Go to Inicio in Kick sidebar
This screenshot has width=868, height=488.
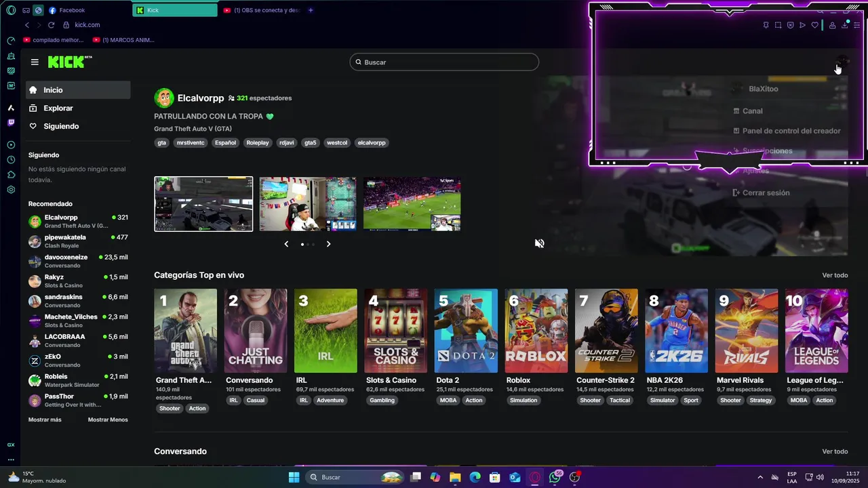[x=78, y=90]
